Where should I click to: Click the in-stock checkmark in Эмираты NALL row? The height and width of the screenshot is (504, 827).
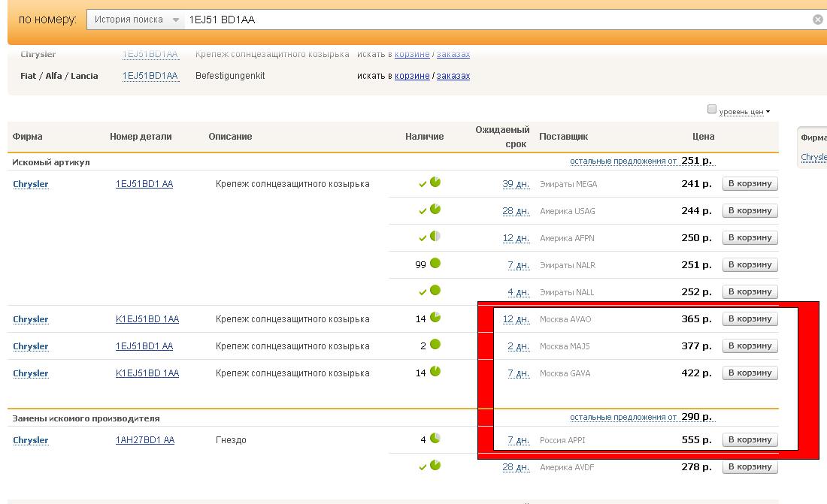click(423, 292)
